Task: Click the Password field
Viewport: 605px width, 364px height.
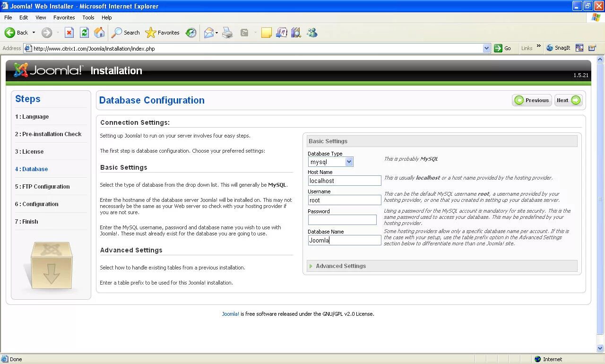Action: click(342, 220)
